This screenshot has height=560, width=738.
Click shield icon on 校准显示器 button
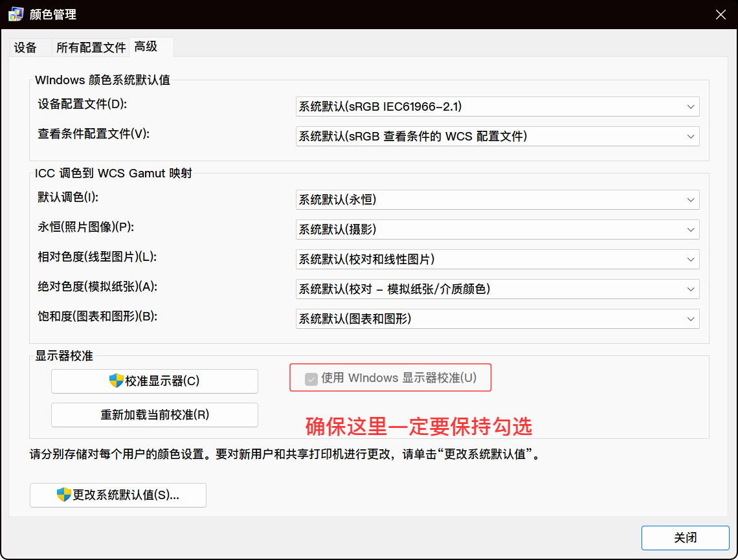click(117, 381)
